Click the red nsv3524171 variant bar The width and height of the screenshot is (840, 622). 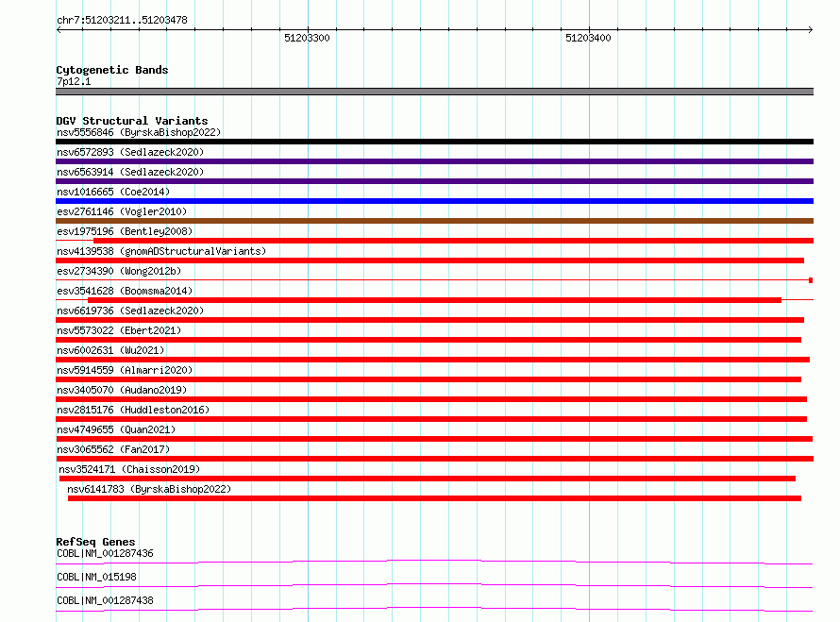coord(428,479)
